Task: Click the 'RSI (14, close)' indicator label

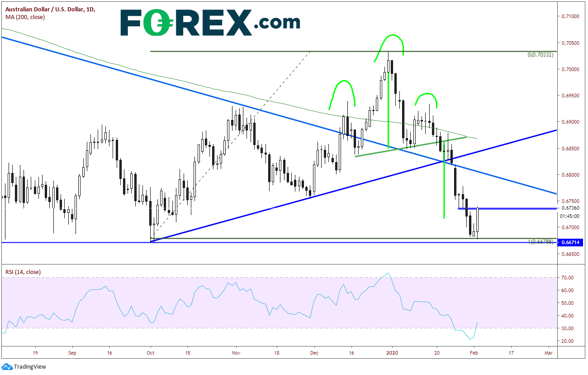Action: pyautogui.click(x=23, y=272)
